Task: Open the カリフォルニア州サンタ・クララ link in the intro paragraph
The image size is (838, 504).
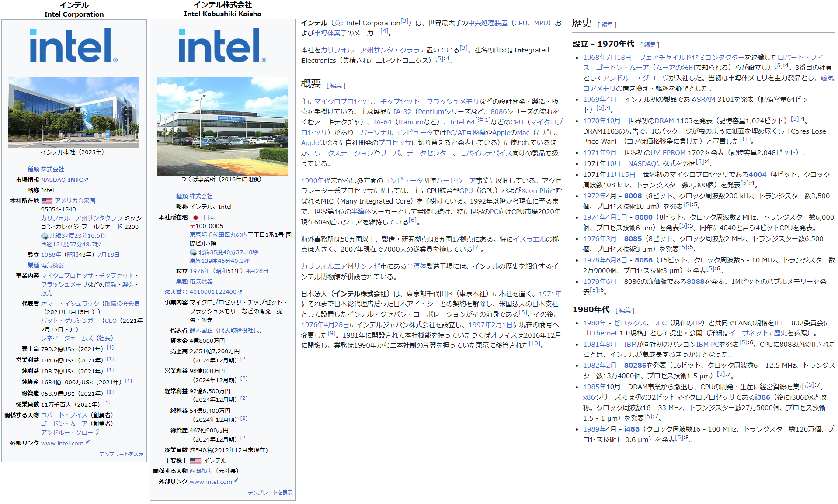Action: tap(370, 50)
